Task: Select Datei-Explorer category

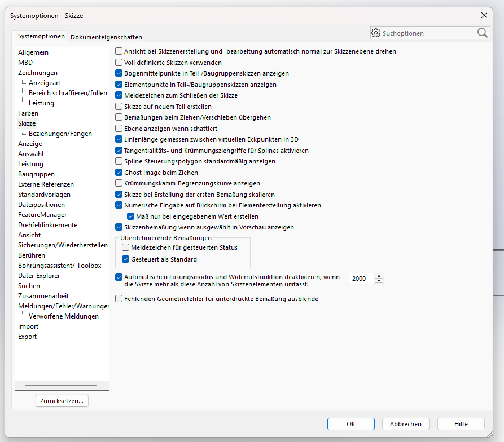Action: [39, 276]
